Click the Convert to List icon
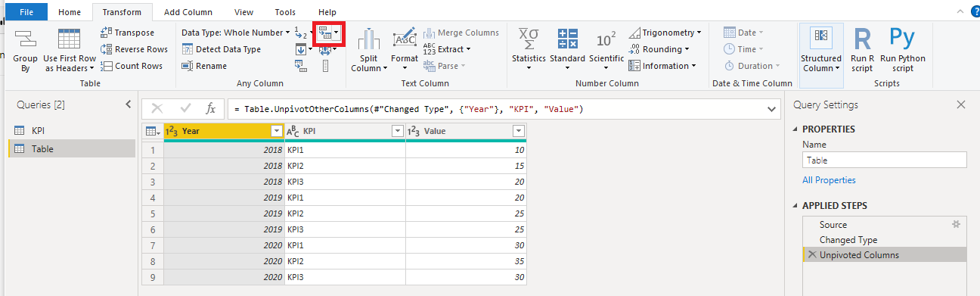Viewport: 980px width, 296px height. point(325,67)
